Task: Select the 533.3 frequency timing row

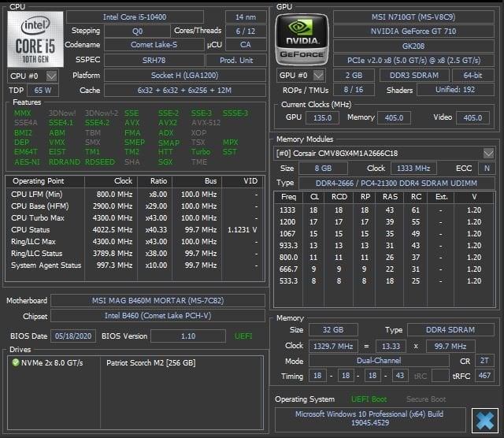Action: point(384,281)
